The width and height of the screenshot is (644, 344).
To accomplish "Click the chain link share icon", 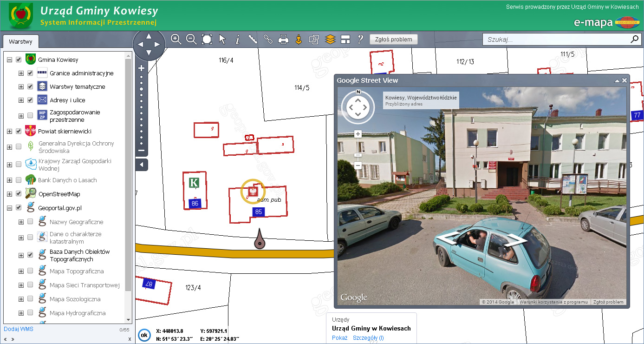I will coord(268,39).
